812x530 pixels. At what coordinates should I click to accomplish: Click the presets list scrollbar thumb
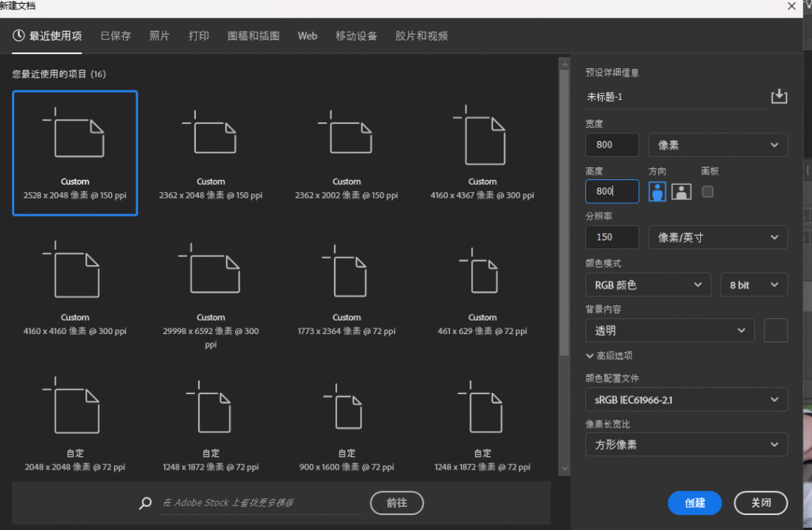click(x=565, y=213)
